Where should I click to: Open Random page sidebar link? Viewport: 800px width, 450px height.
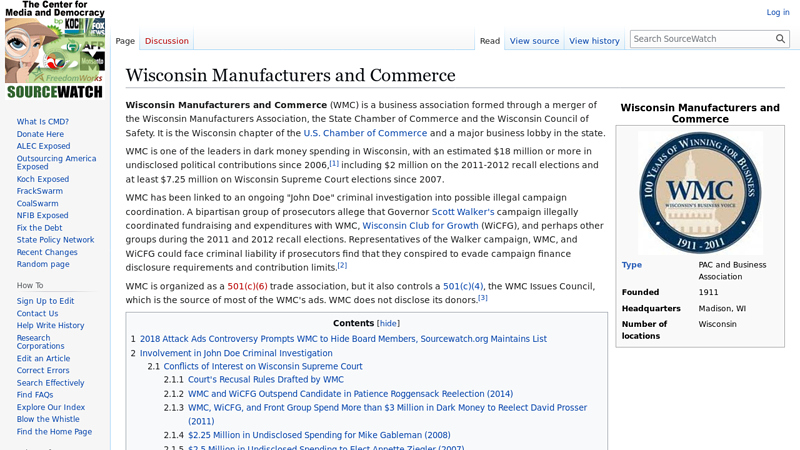click(x=43, y=264)
